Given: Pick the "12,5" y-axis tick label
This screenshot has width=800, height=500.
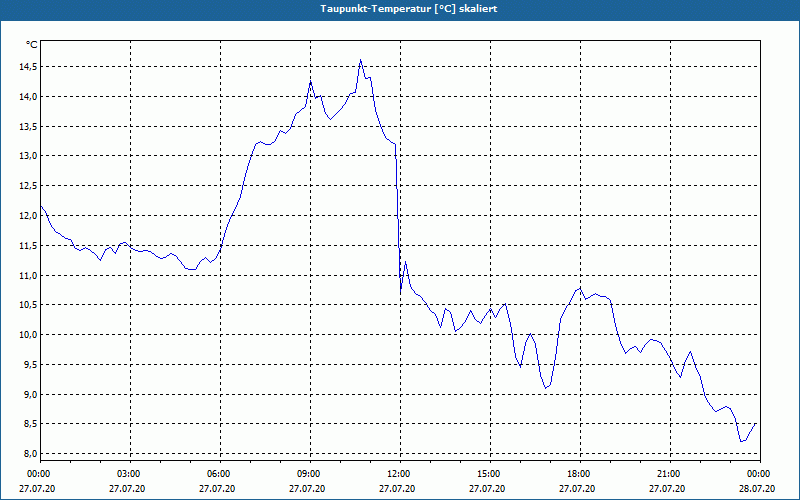Looking at the screenshot, I should [x=28, y=186].
